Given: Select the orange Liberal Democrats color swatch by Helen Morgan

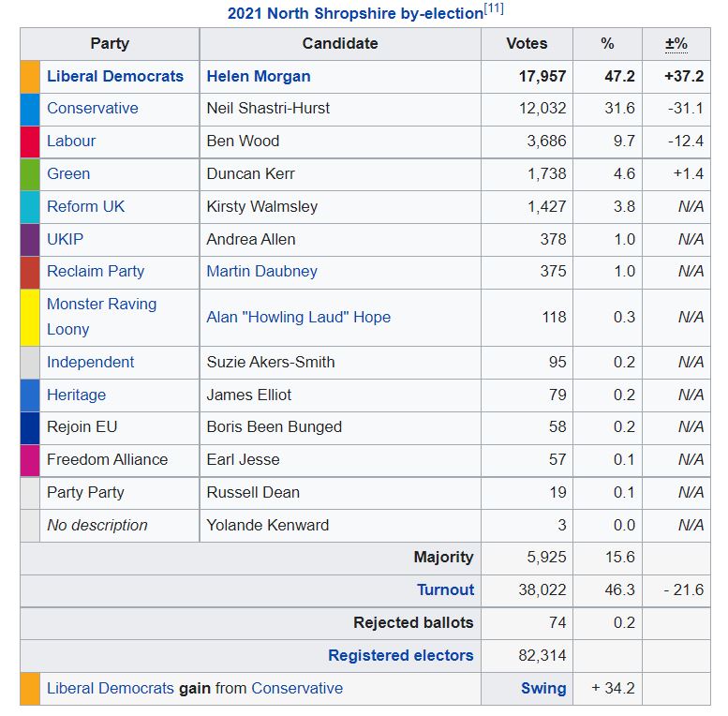Looking at the screenshot, I should pyautogui.click(x=30, y=77).
